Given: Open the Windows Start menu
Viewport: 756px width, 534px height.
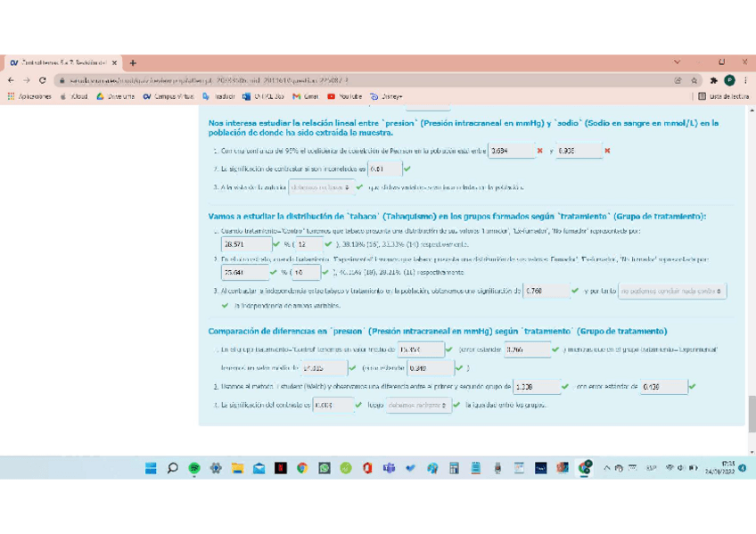Looking at the screenshot, I should tap(151, 468).
